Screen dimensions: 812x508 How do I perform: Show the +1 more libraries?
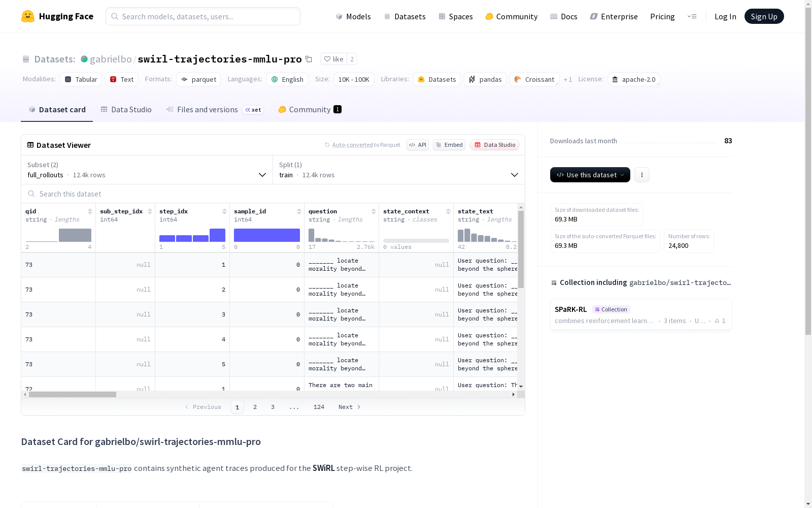[x=568, y=79]
